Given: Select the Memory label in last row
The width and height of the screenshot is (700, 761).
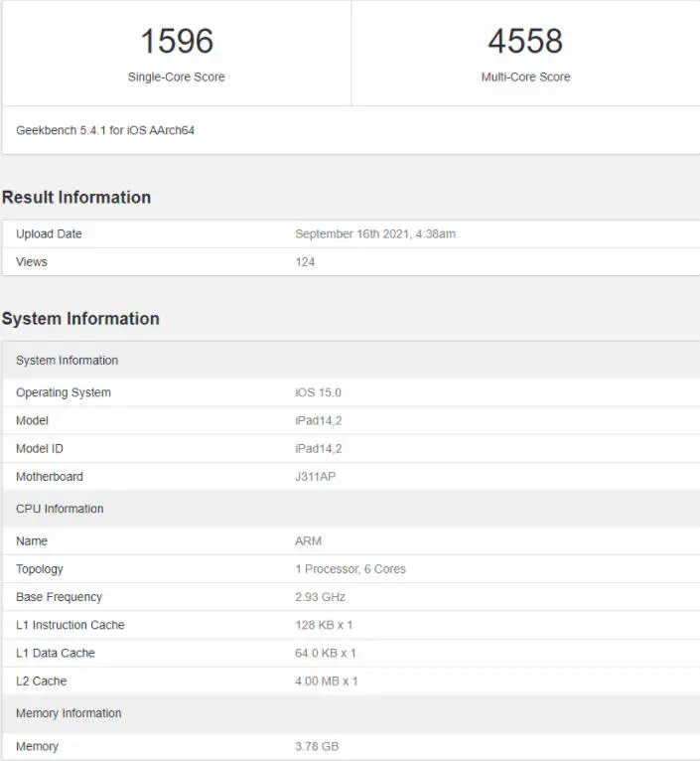Looking at the screenshot, I should [x=37, y=746].
